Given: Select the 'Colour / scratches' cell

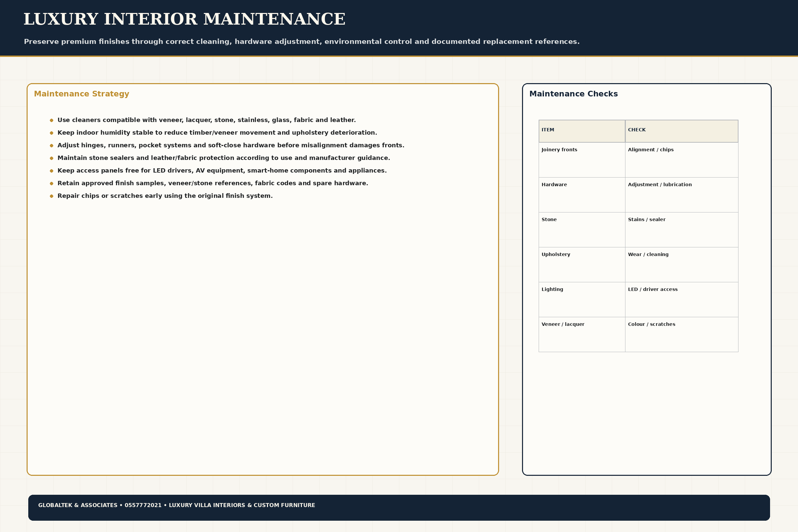Looking at the screenshot, I should pos(682,334).
